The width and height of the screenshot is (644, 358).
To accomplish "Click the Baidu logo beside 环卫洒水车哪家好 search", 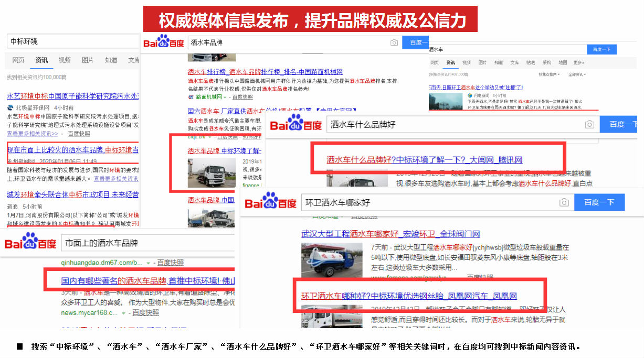I will 271,202.
